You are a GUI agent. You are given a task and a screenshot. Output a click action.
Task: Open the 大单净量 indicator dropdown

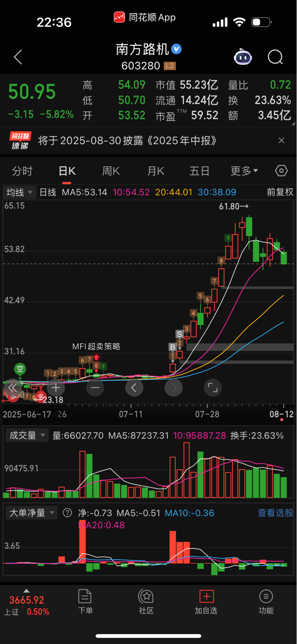tap(31, 513)
